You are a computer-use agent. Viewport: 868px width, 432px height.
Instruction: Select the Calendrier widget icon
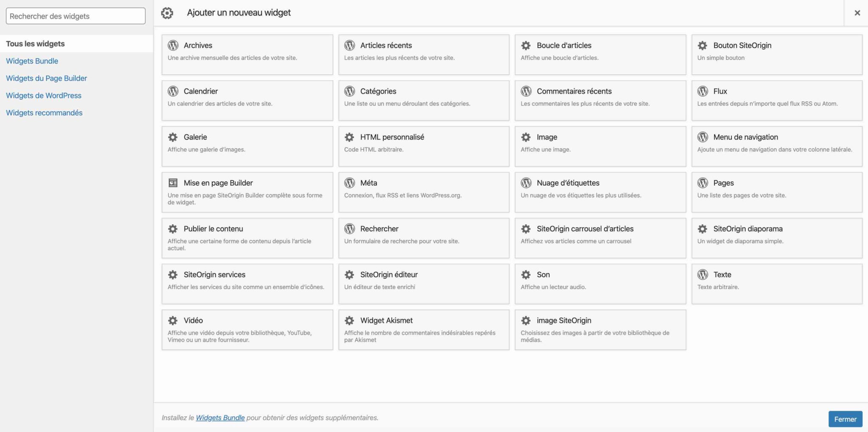[173, 91]
